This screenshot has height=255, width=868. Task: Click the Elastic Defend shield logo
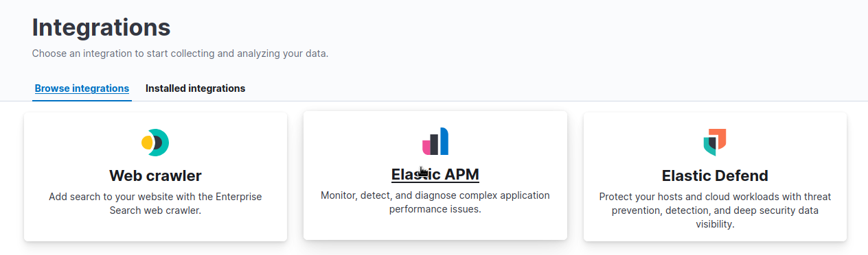(715, 143)
